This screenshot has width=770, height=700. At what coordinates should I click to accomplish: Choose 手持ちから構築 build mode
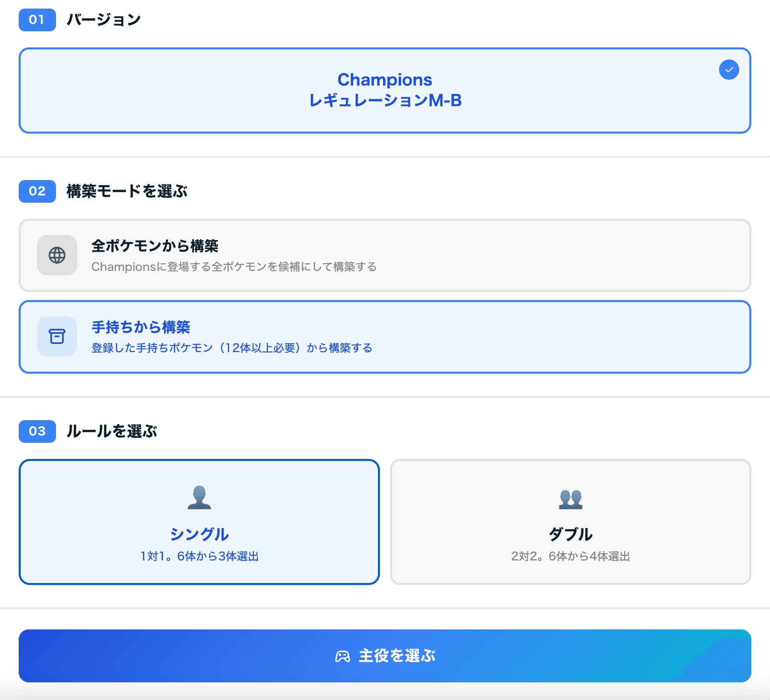click(x=385, y=337)
